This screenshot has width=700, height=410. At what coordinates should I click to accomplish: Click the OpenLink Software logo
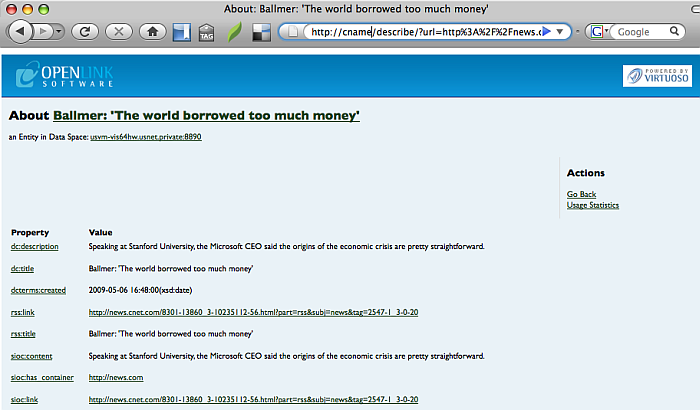click(x=64, y=75)
